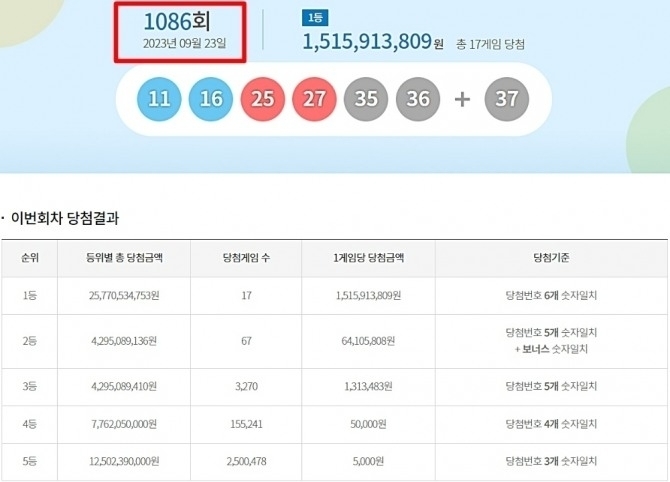This screenshot has height=482, width=670.
Task: Click the total amount 12,502,390,000원
Action: coord(124,461)
